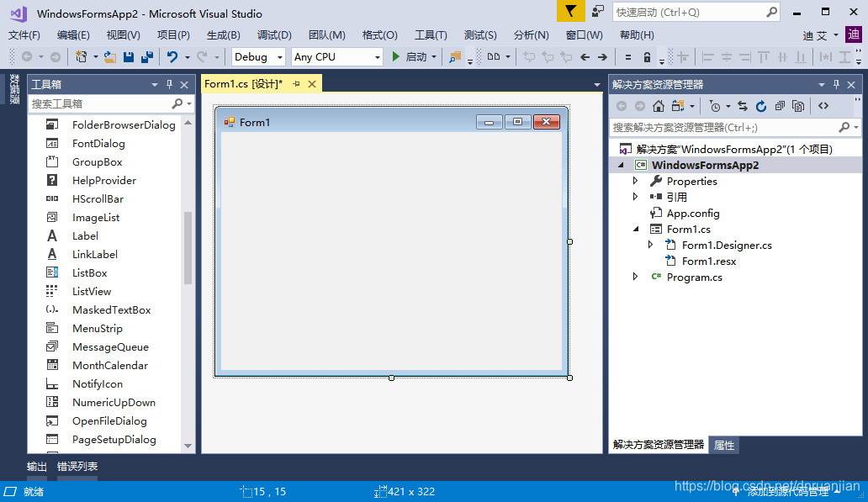The width and height of the screenshot is (868, 502).
Task: Open the 输出 panel tab
Action: (x=37, y=467)
